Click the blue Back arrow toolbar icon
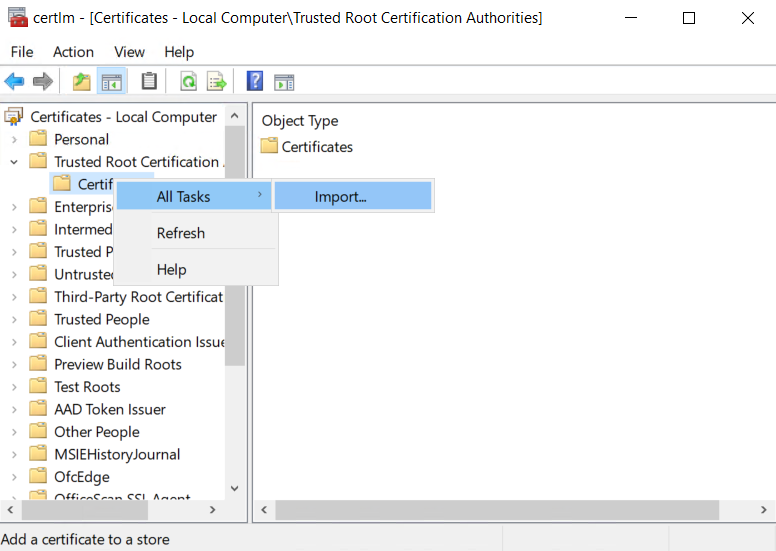Screen dimensions: 776x551 click(x=14, y=81)
